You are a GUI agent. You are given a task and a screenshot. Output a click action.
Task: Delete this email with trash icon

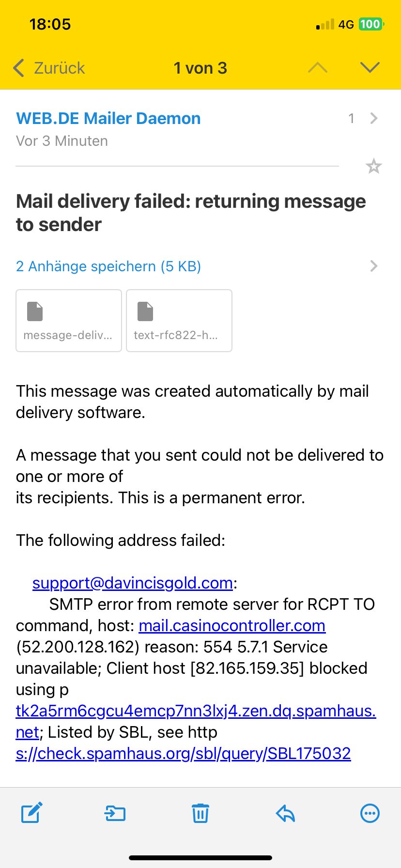pos(200,813)
